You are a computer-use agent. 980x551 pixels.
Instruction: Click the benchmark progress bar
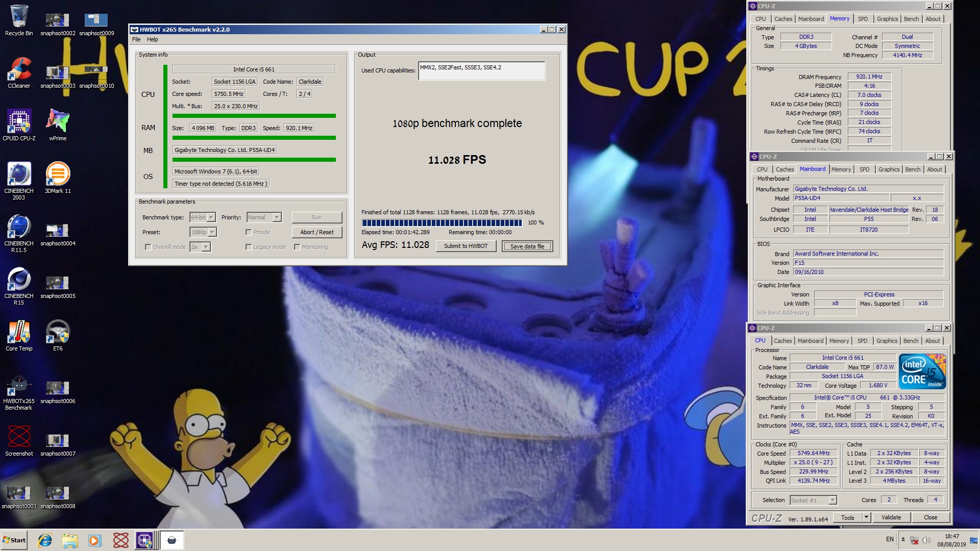[x=442, y=223]
